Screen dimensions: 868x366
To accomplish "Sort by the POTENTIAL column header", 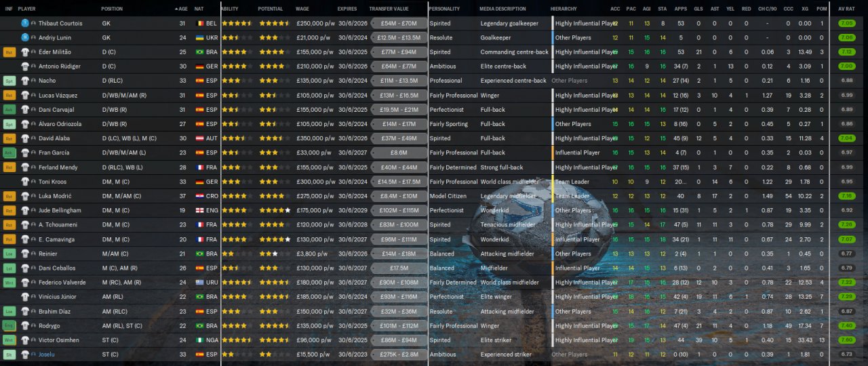I will (x=271, y=9).
